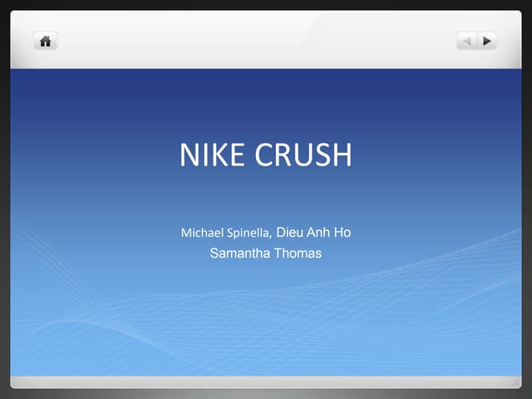Viewport: 532px width, 399px height.
Task: Click the Home icon button
Action: (x=45, y=40)
